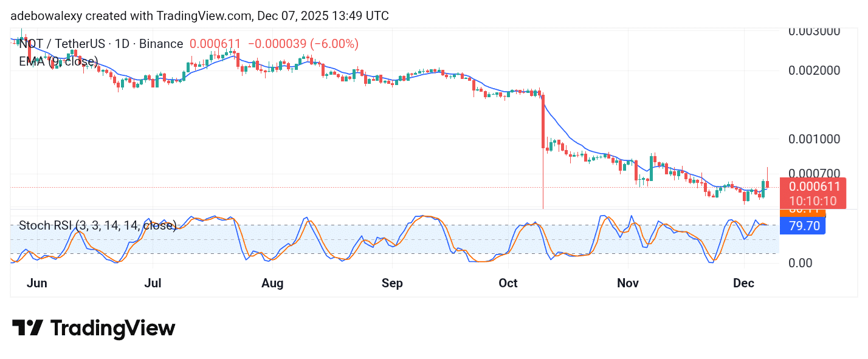
Task: Select the NOT / TetherUS symbol title
Action: pyautogui.click(x=101, y=44)
